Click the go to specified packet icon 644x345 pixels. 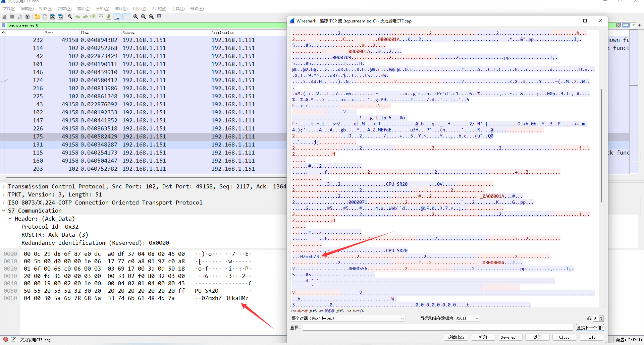point(93,17)
